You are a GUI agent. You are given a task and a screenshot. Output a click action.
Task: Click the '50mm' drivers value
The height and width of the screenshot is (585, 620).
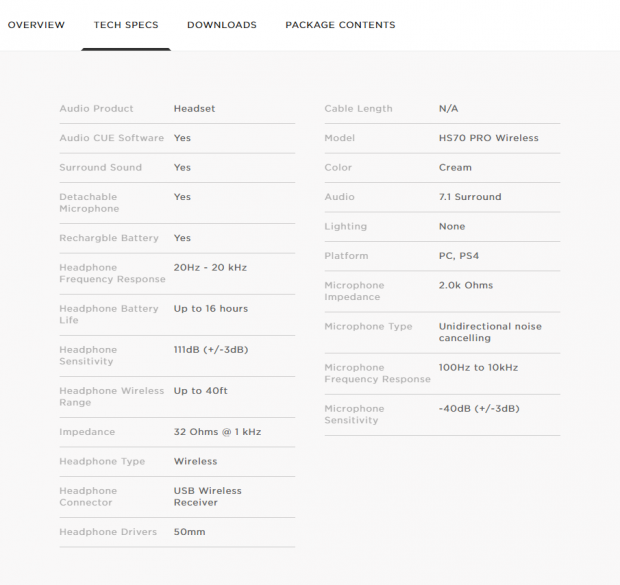point(189,532)
